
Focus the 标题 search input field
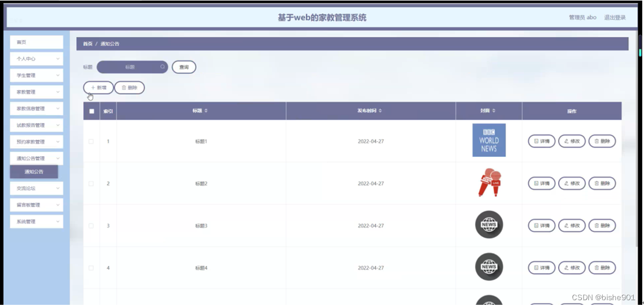[132, 67]
